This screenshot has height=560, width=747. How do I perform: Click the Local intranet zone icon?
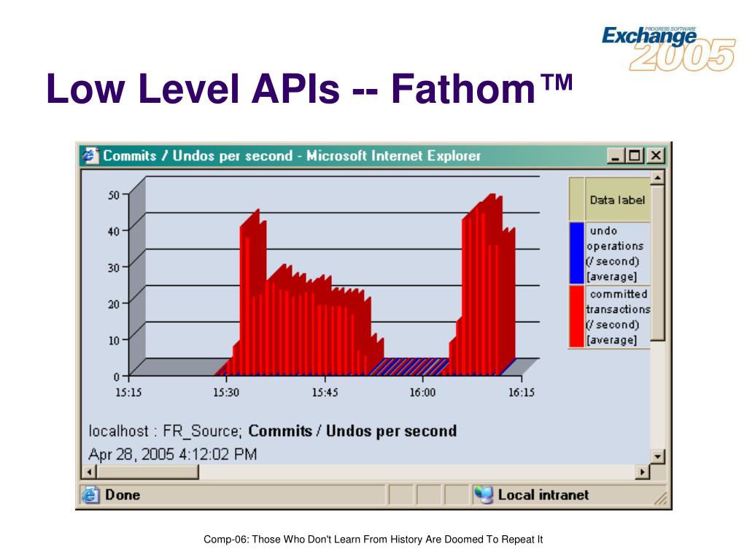[x=484, y=495]
